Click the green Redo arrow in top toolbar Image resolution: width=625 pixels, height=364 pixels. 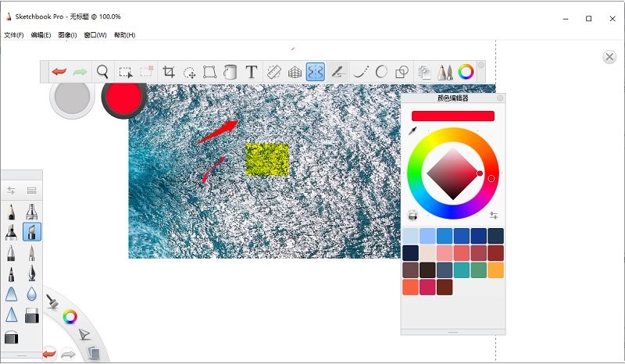pos(80,72)
